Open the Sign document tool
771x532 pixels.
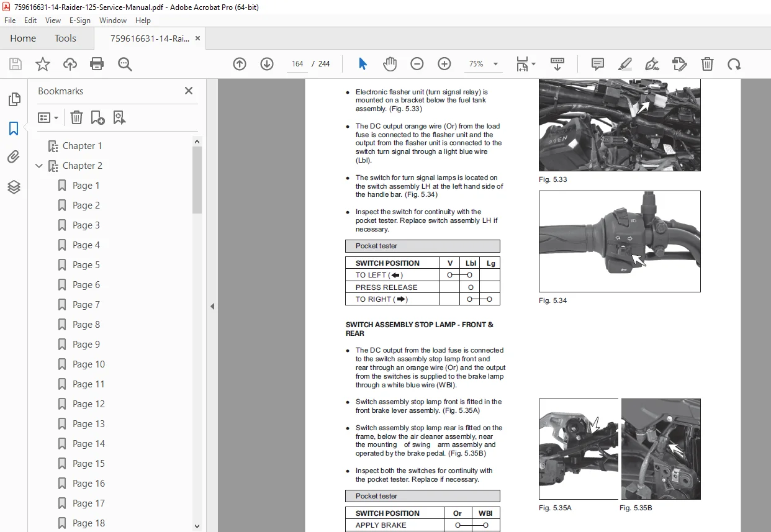(x=652, y=64)
